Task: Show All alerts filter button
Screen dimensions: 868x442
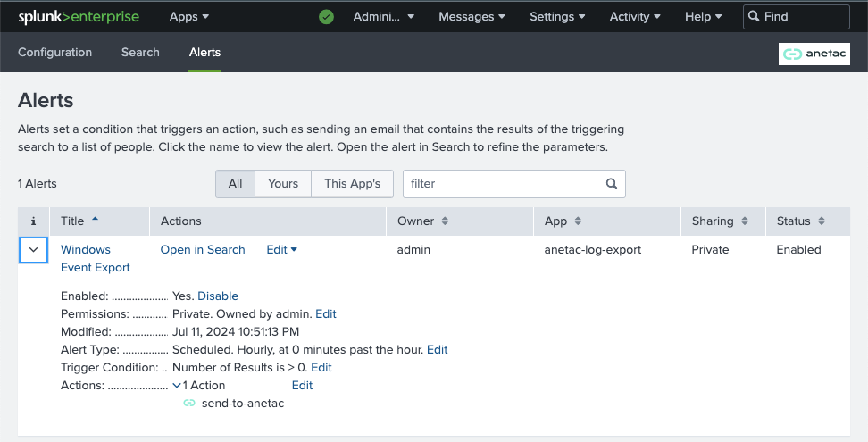Action: click(x=235, y=184)
